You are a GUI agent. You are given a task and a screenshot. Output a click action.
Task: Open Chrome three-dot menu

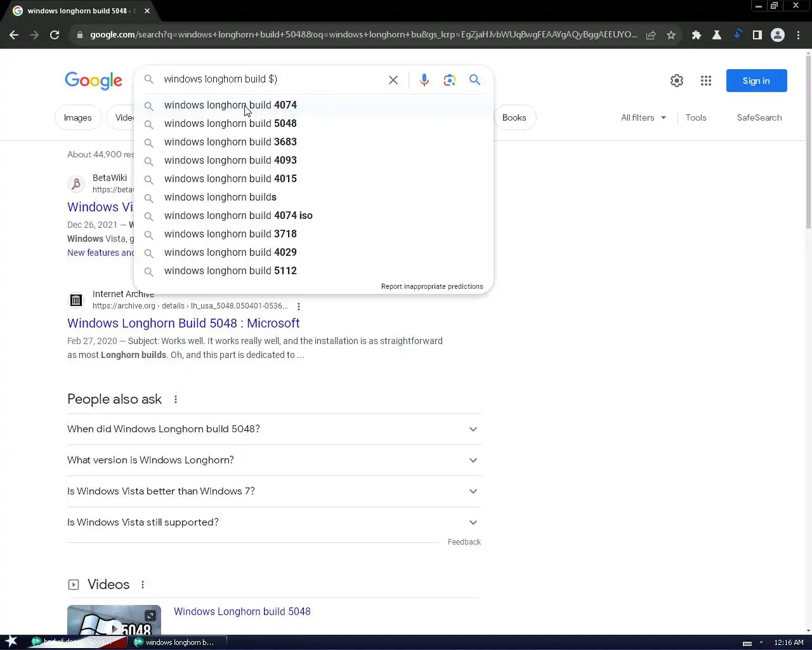coord(799,35)
